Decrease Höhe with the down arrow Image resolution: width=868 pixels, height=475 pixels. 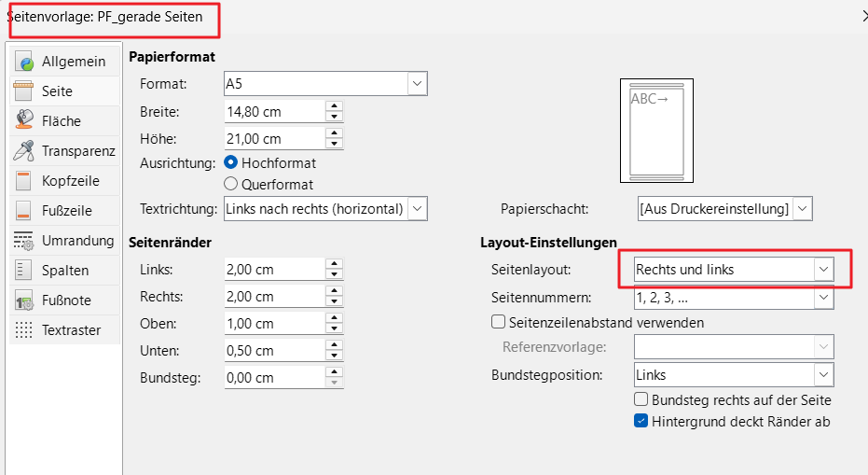(334, 144)
